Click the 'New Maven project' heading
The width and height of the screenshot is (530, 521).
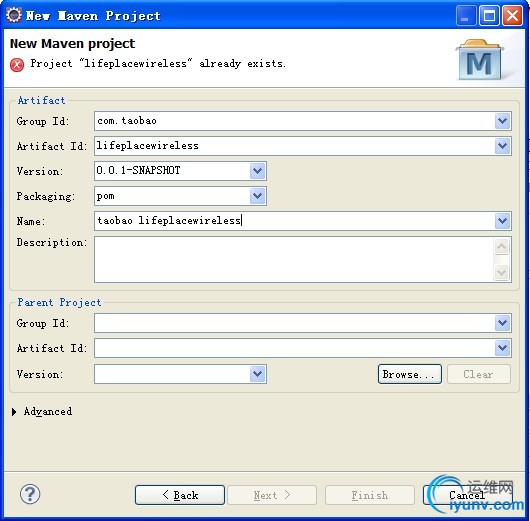72,44
